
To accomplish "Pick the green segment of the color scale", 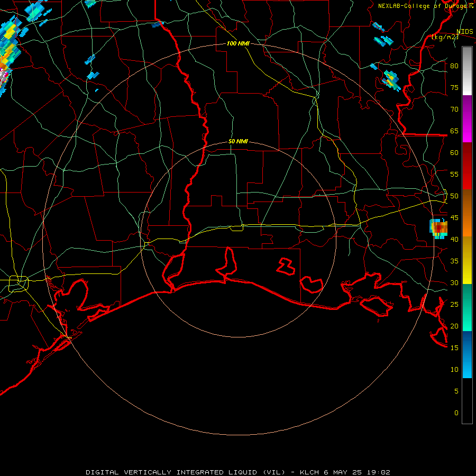I will pyautogui.click(x=467, y=307).
